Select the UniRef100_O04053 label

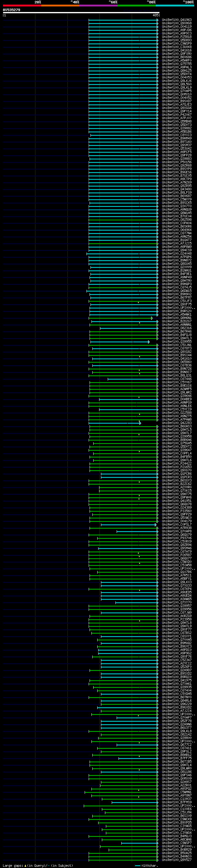176,78
